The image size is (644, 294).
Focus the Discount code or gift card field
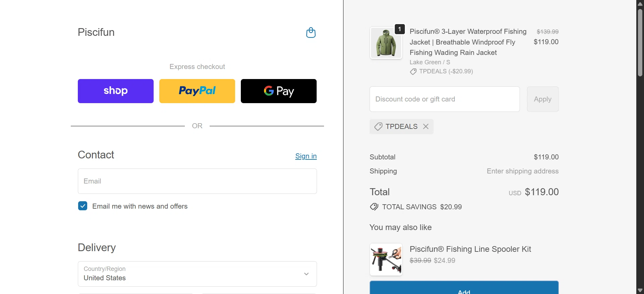(445, 99)
